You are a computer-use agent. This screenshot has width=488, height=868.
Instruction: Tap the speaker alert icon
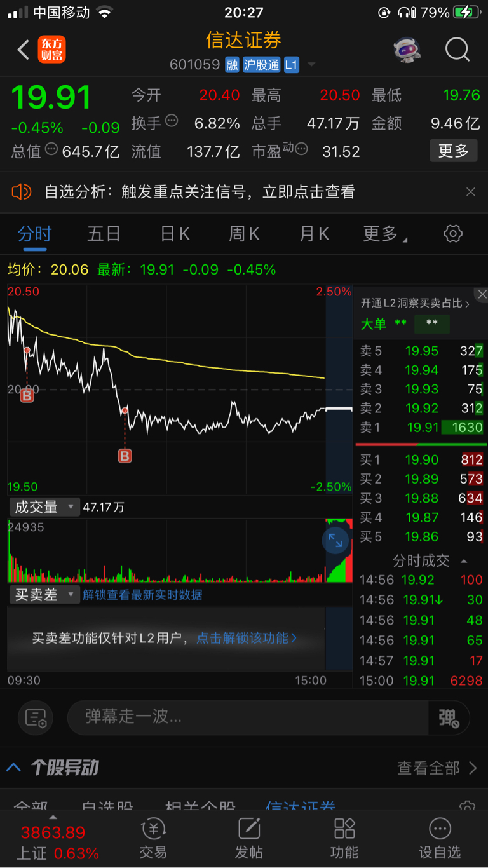point(22,191)
